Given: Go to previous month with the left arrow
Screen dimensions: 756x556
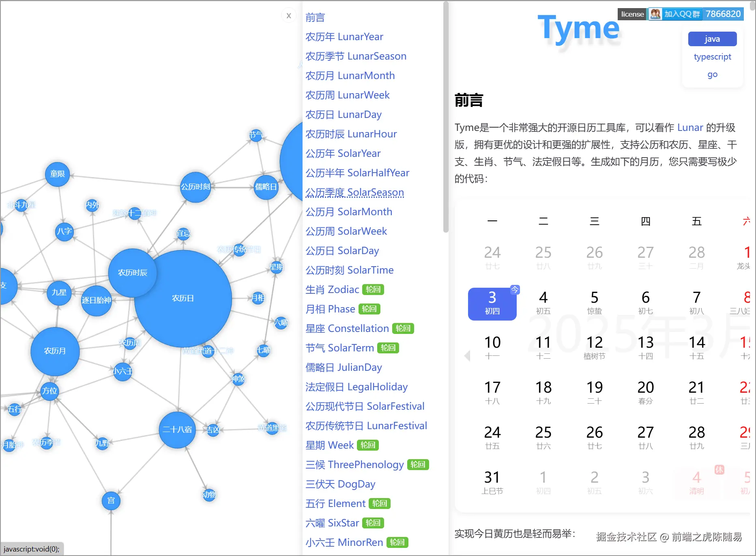Looking at the screenshot, I should (x=467, y=356).
